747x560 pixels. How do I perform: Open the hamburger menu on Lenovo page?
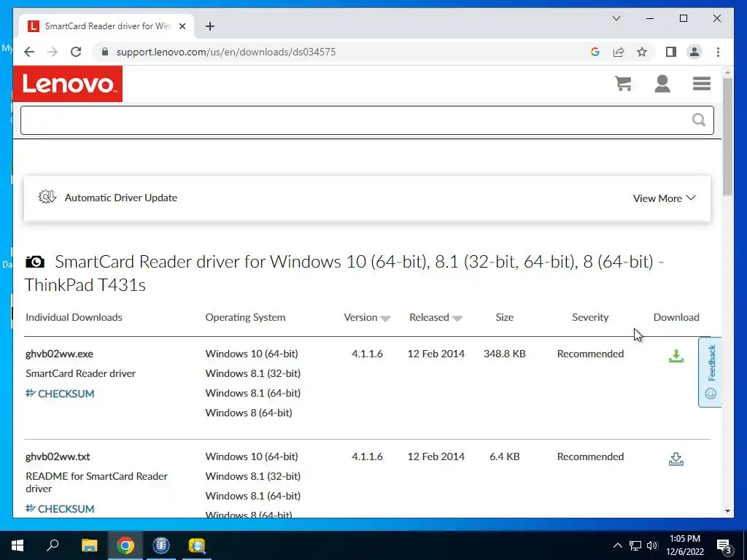(702, 84)
